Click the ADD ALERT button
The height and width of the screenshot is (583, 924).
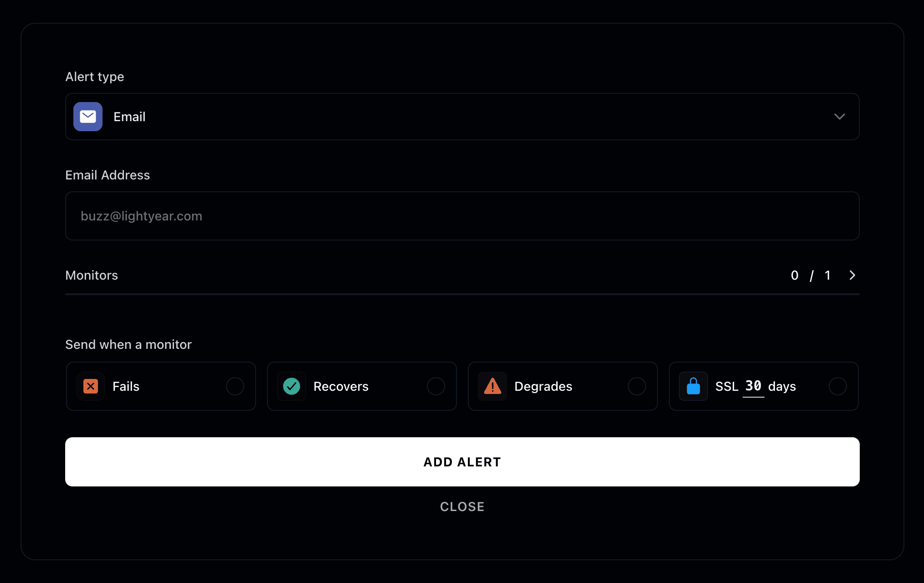pyautogui.click(x=462, y=462)
